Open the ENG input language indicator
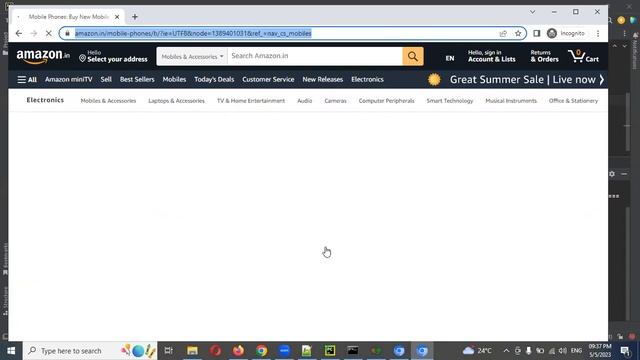The height and width of the screenshot is (360, 640). (576, 351)
